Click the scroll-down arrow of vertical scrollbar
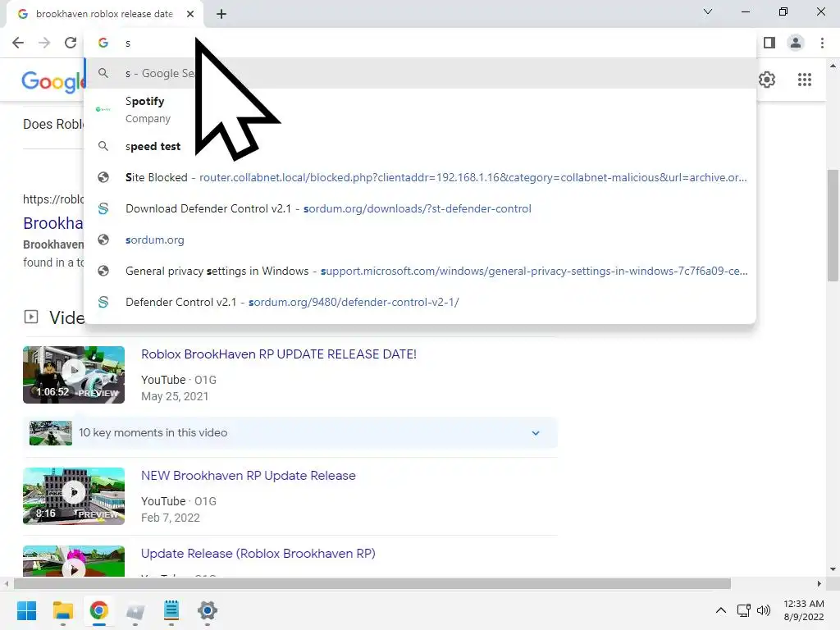 [833, 569]
